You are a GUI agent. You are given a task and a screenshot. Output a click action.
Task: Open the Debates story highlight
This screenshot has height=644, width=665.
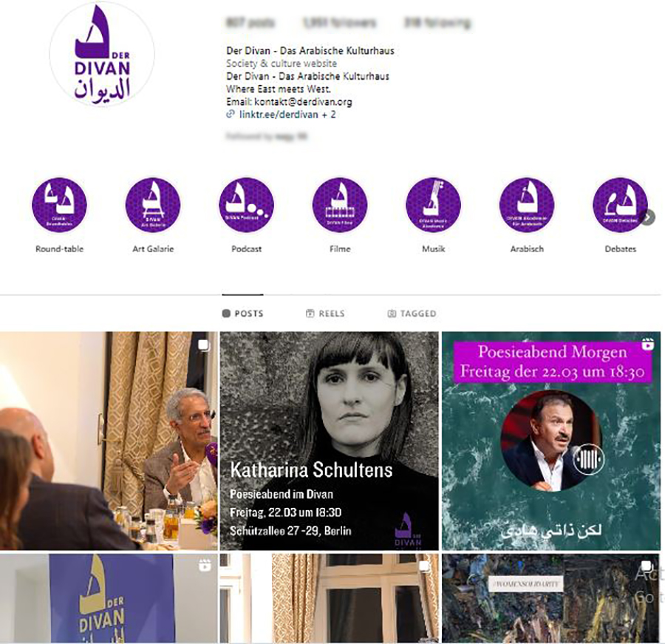click(x=620, y=205)
